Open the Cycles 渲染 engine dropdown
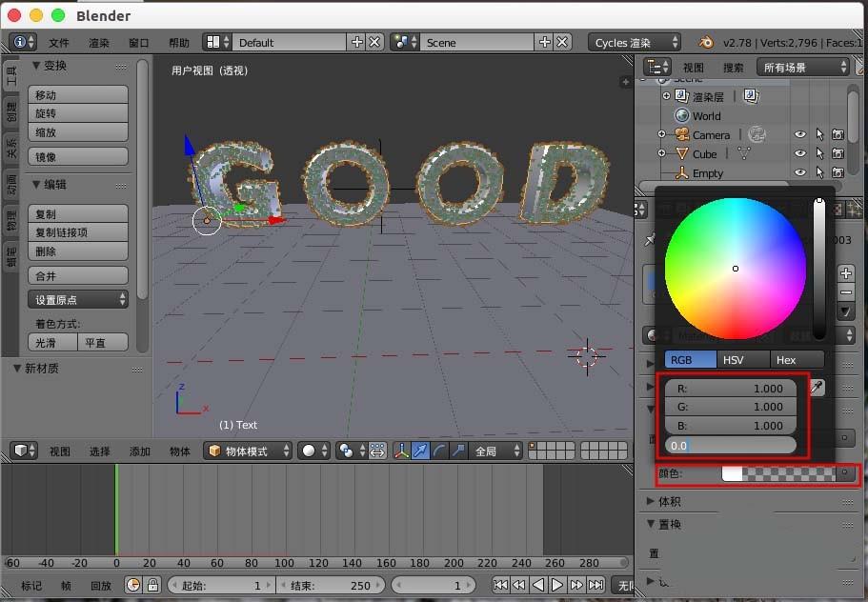This screenshot has height=602, width=868. (634, 42)
